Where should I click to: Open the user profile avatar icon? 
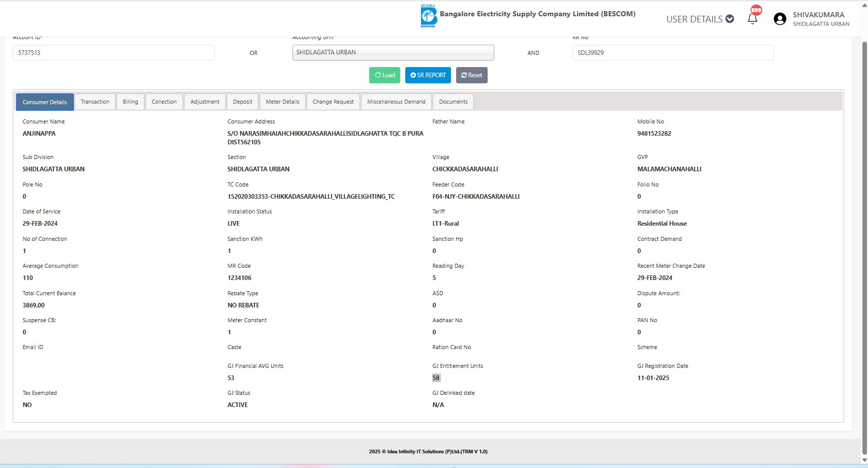pyautogui.click(x=780, y=19)
